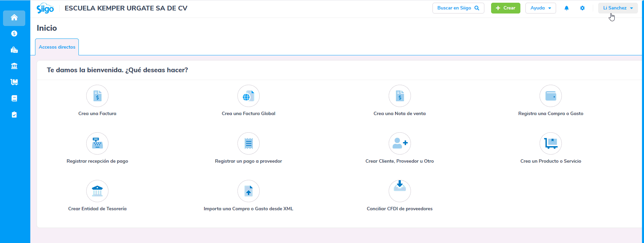This screenshot has height=243, width=644.
Task: Click the notifications bell icon
Action: (566, 8)
